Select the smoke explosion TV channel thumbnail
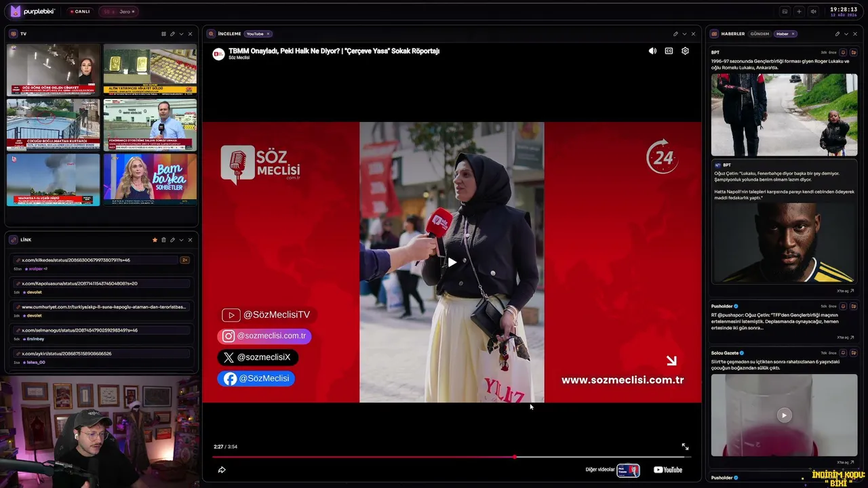 pos(54,180)
